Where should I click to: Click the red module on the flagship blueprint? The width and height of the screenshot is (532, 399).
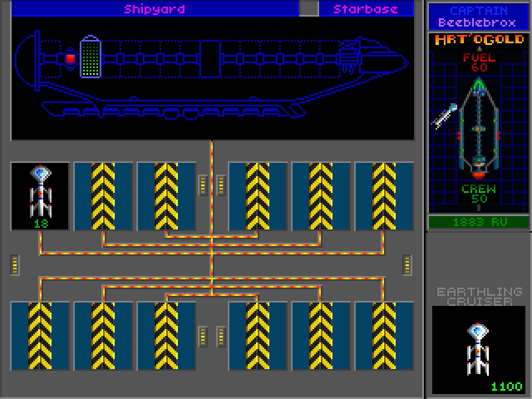pos(70,59)
